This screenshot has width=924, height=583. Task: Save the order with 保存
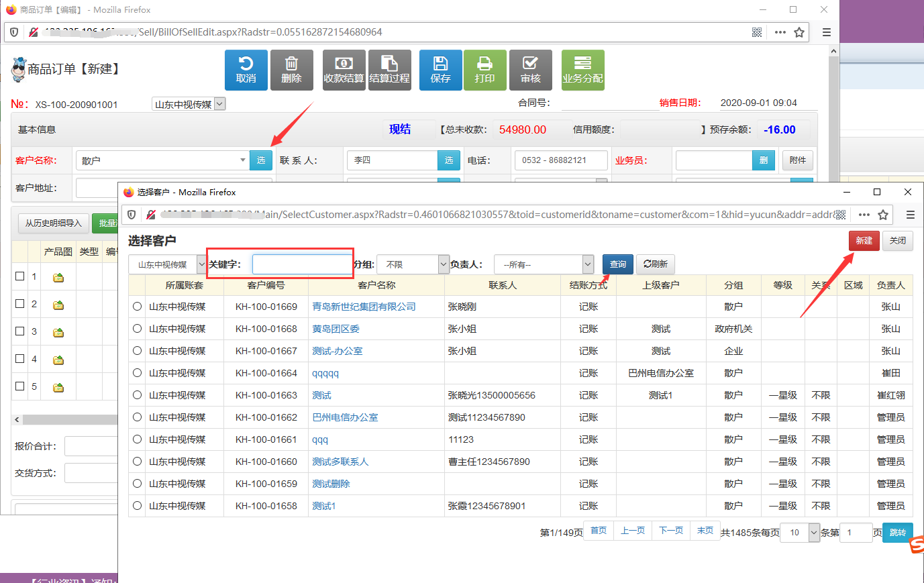click(440, 70)
